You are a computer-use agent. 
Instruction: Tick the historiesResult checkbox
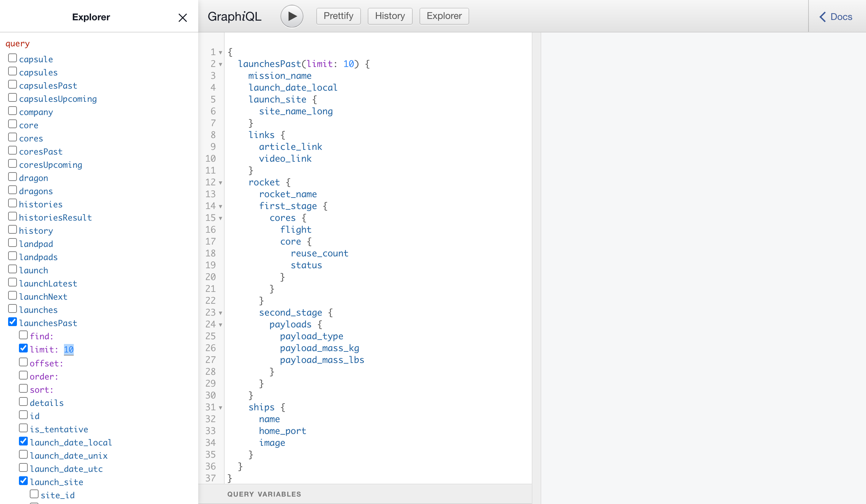tap(13, 216)
